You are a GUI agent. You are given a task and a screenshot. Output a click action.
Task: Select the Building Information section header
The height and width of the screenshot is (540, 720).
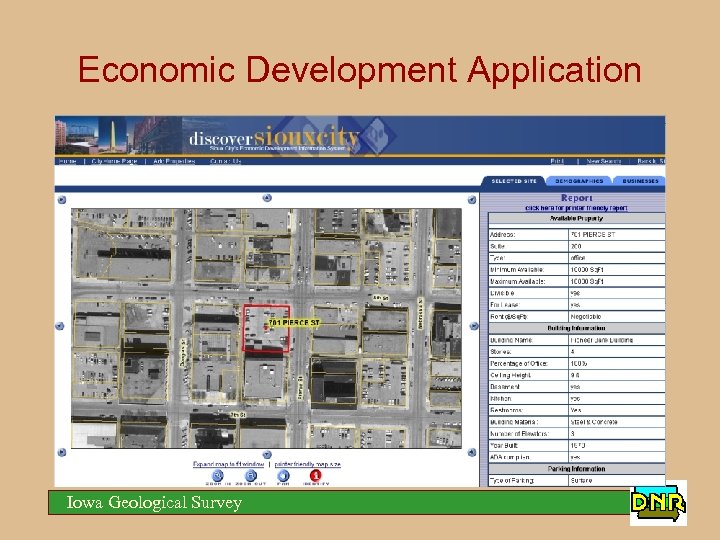(x=576, y=328)
